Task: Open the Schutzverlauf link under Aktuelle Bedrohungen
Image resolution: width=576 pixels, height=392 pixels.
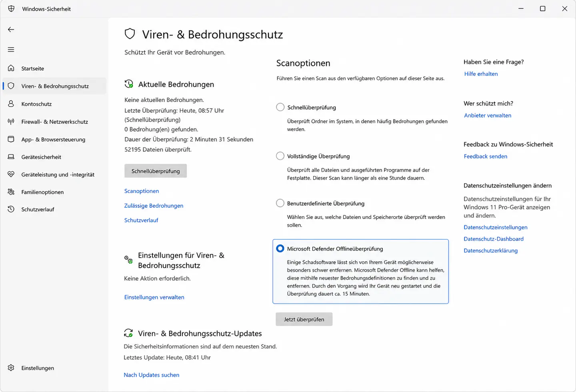Action: (x=141, y=220)
